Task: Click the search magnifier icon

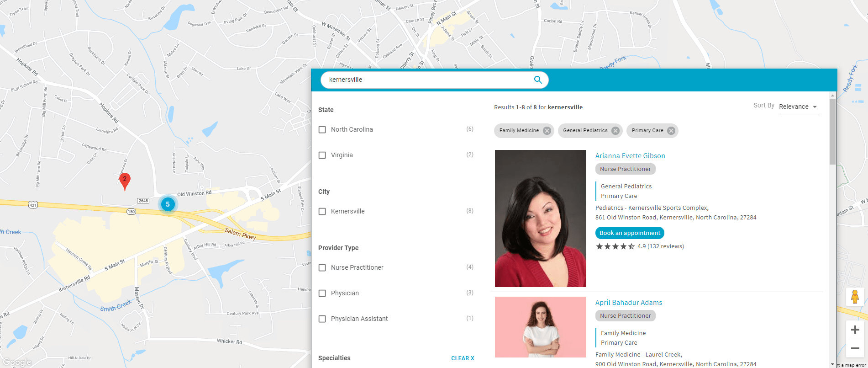Action: 538,80
